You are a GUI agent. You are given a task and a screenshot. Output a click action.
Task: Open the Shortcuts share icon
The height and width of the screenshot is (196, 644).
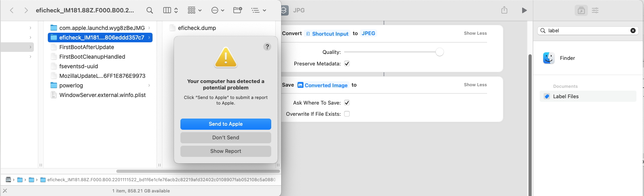504,10
